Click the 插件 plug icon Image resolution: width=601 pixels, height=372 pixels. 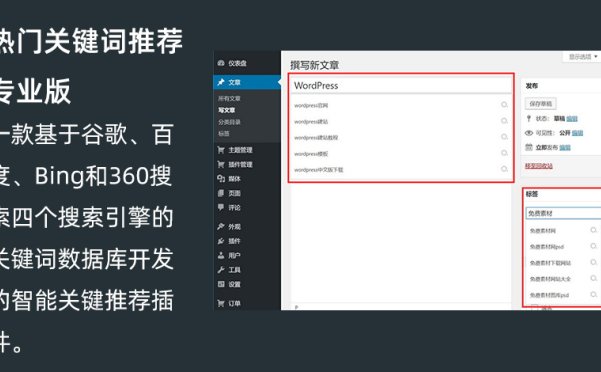(x=221, y=241)
